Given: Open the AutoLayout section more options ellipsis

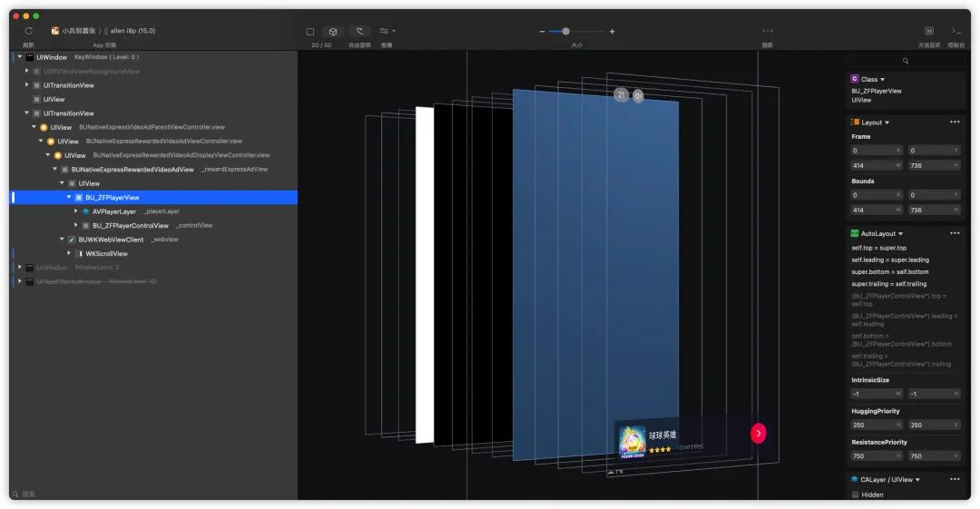Looking at the screenshot, I should click(955, 233).
